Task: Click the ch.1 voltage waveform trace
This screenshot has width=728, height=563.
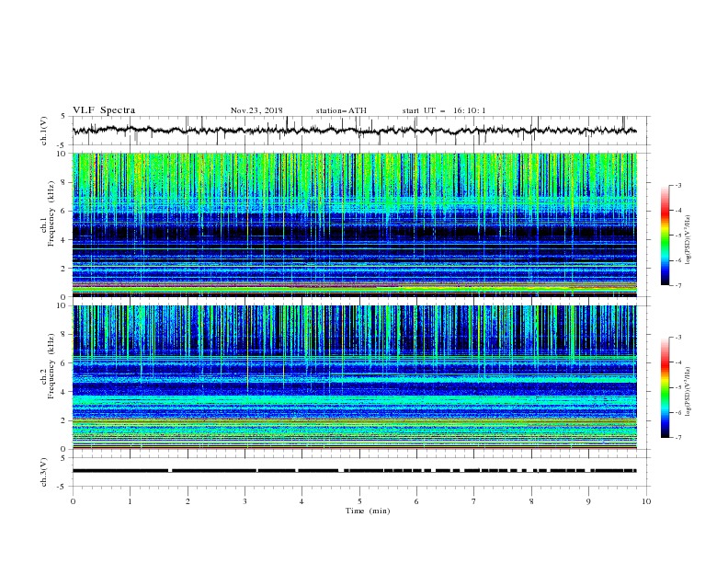Action: [x=354, y=131]
